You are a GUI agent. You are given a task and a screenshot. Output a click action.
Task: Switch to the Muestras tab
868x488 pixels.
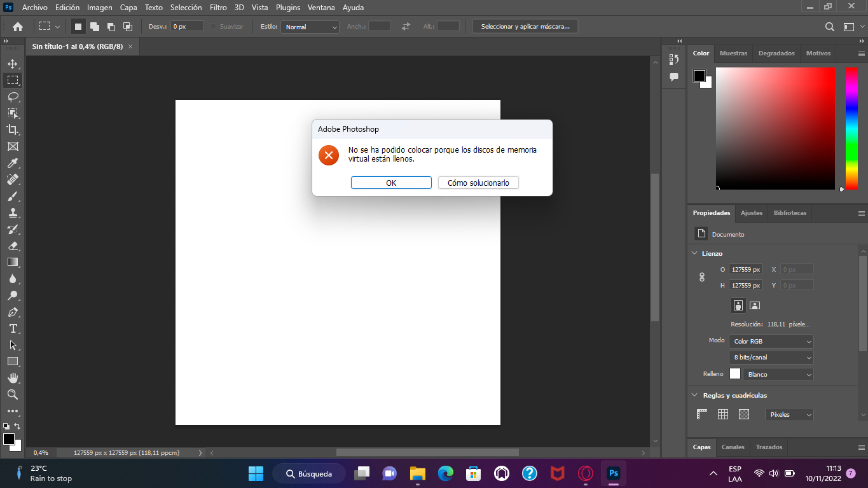tap(733, 53)
